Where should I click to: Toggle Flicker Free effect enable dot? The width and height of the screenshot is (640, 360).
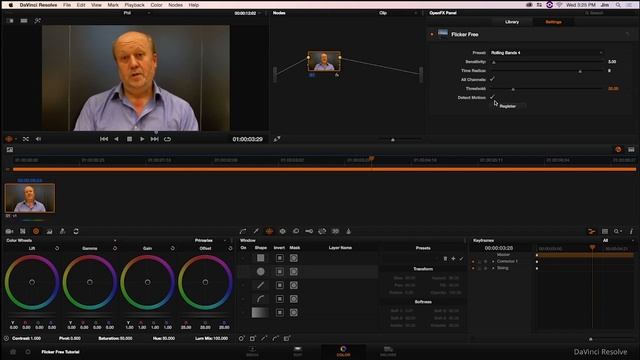[432, 34]
